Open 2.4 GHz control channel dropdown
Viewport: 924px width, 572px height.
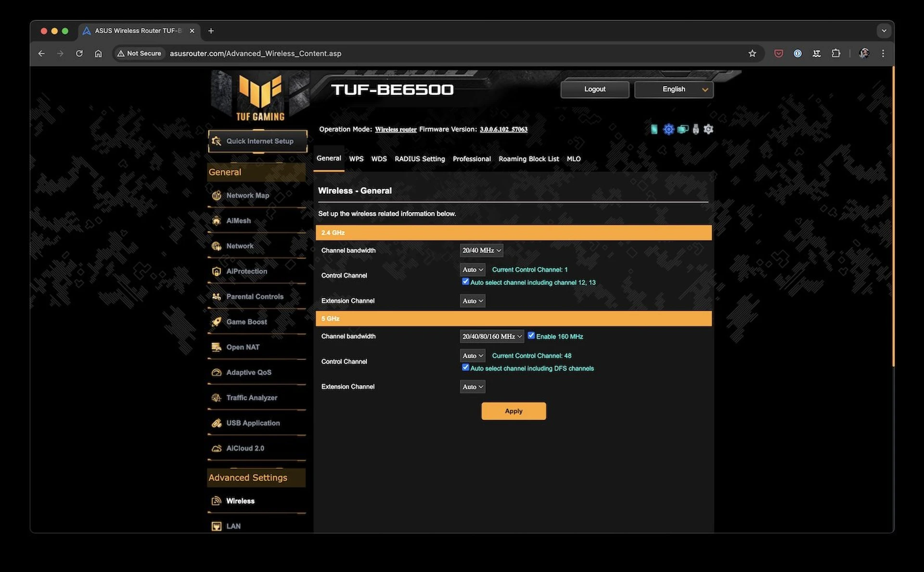point(473,269)
